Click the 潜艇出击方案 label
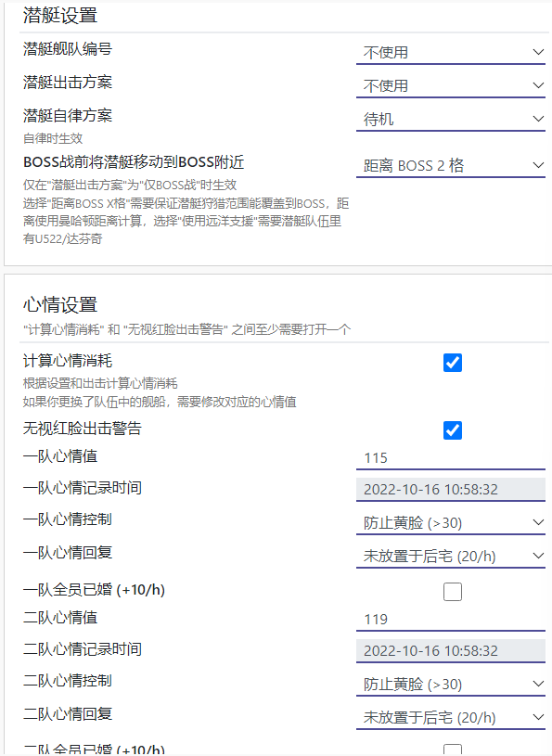This screenshot has height=756, width=552. [x=68, y=82]
